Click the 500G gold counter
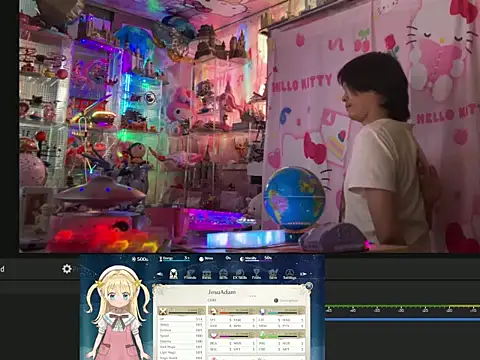 pyautogui.click(x=140, y=259)
